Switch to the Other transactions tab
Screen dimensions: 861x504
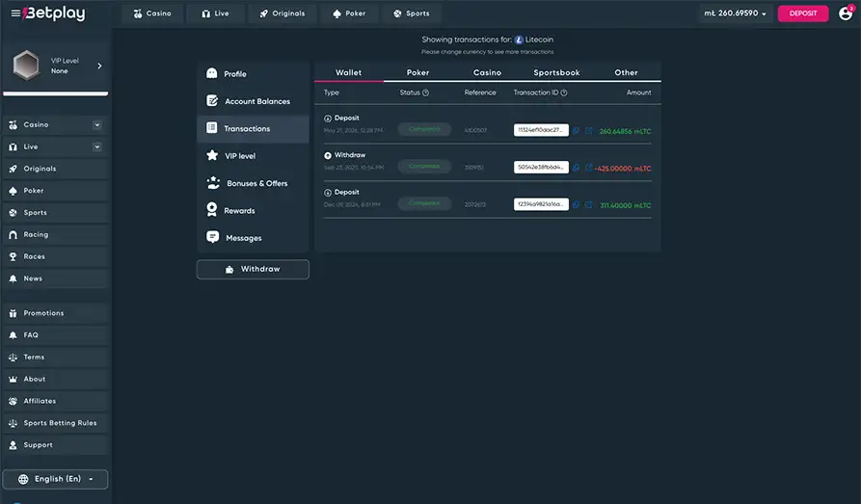point(626,72)
